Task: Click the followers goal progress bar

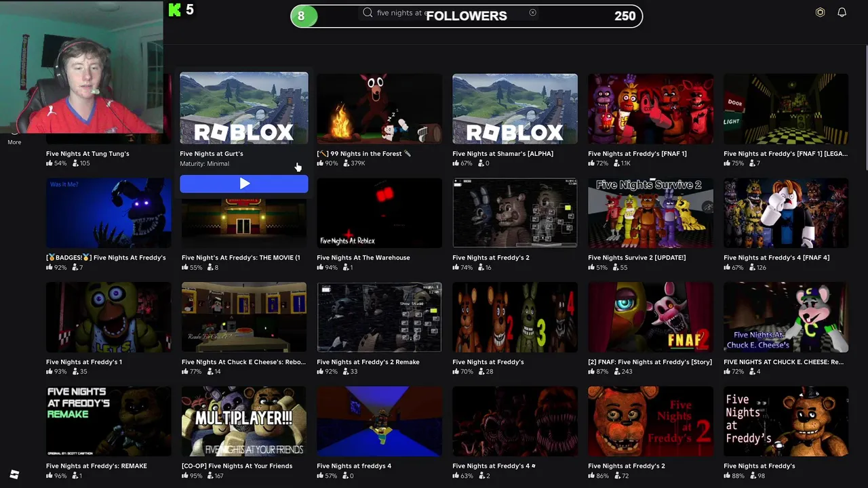Action: click(x=467, y=16)
